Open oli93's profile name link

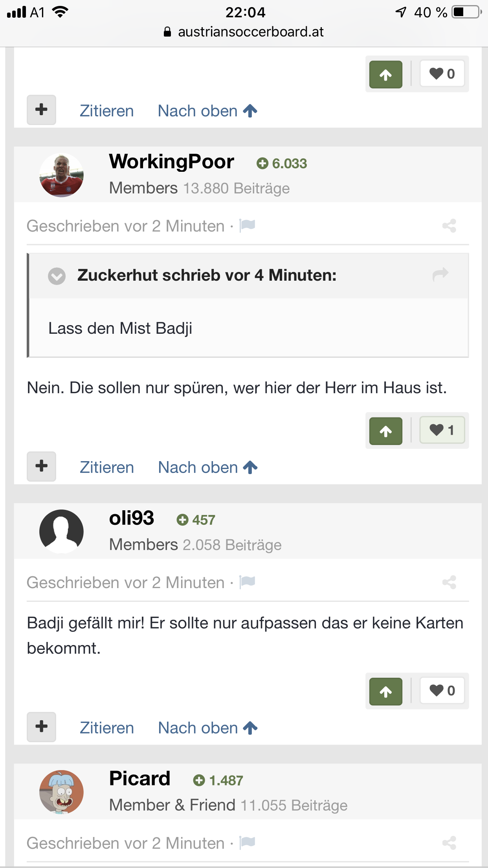pyautogui.click(x=132, y=518)
